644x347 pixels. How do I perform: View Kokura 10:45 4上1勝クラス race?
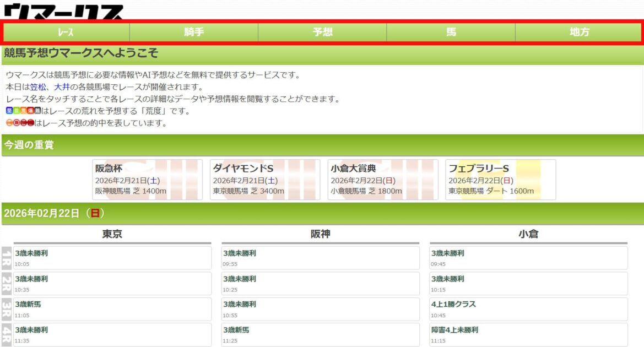(528, 309)
